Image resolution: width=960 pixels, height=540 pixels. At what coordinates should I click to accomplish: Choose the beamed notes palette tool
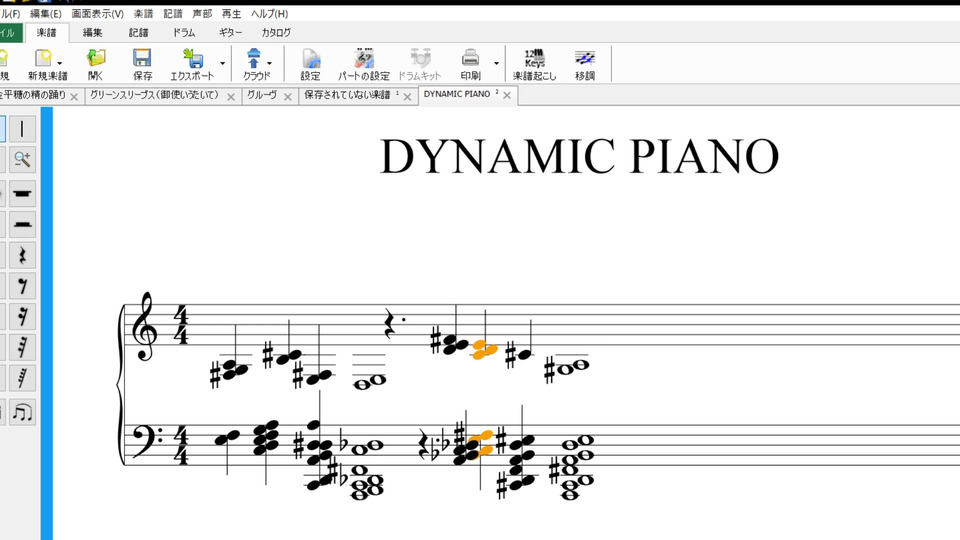pyautogui.click(x=22, y=411)
